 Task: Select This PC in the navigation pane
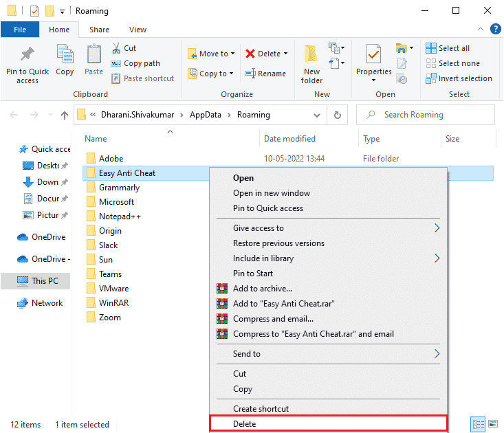[x=36, y=280]
